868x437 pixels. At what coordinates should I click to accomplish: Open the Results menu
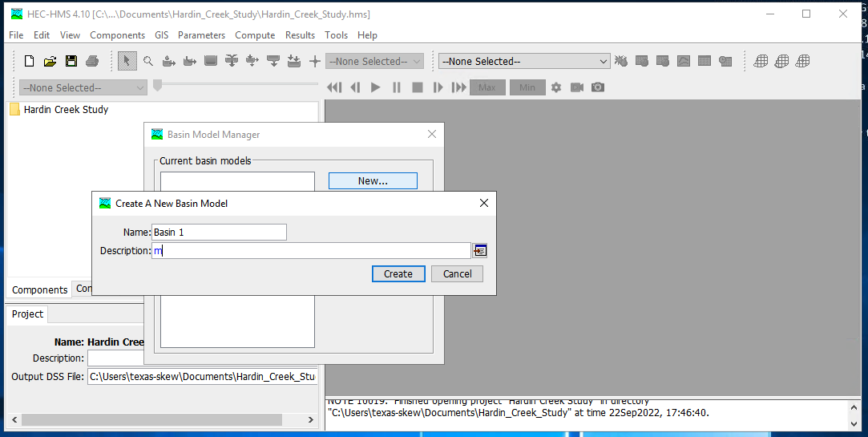click(300, 35)
